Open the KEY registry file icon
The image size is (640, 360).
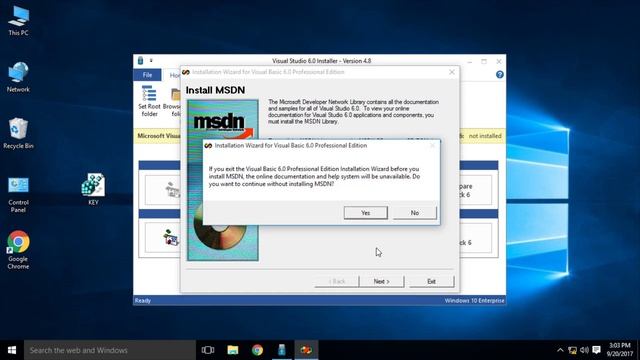click(93, 189)
